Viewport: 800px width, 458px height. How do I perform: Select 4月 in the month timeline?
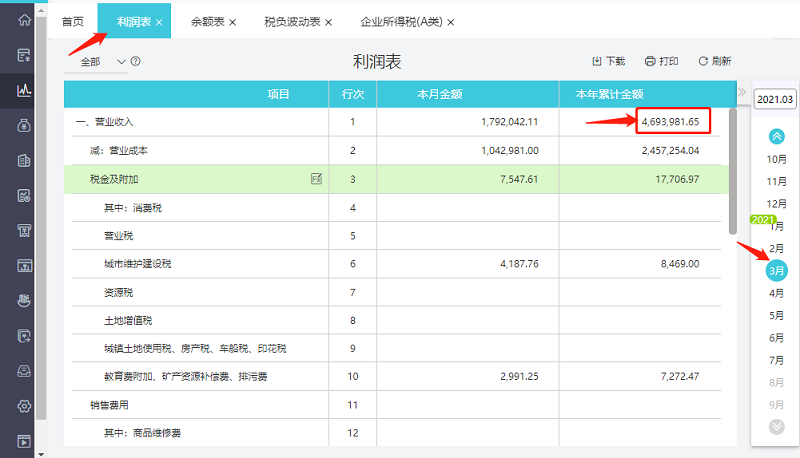(x=776, y=293)
